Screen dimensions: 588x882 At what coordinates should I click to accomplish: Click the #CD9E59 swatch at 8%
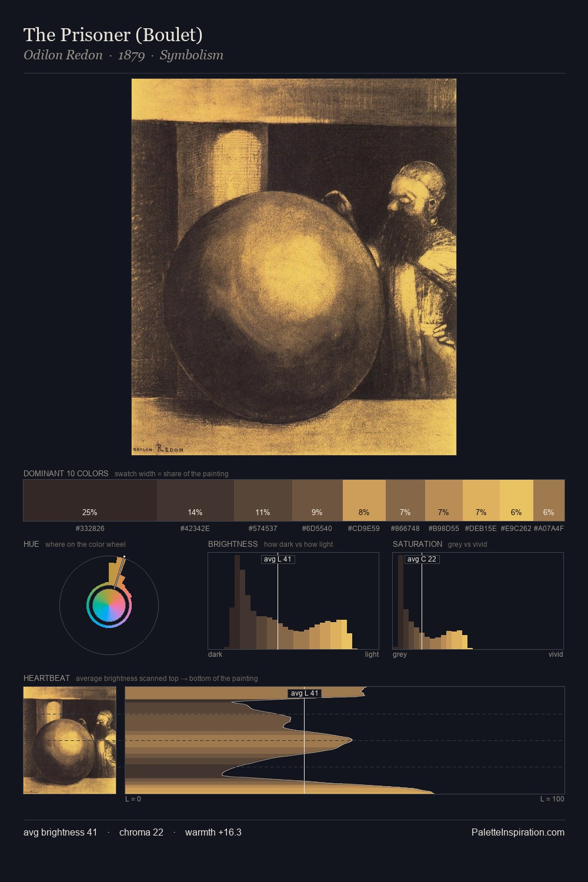pos(364,500)
